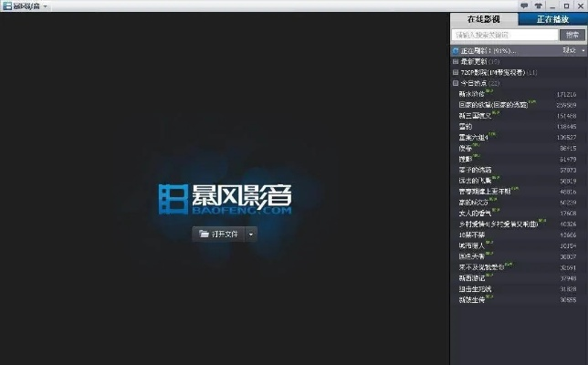Screen dimensions: 588x365
Task: Switch to the 正在播放 tab
Action: pos(551,19)
